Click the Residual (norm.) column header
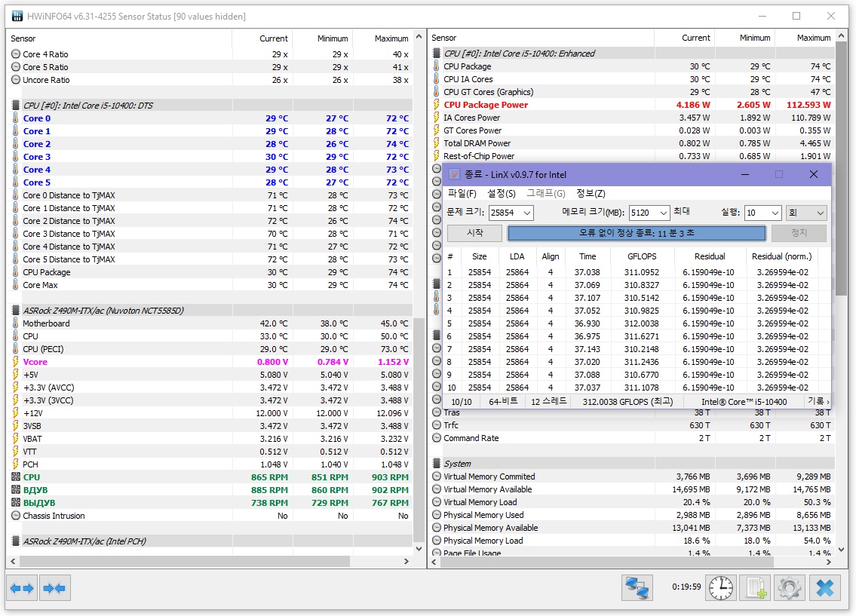Viewport: 856px width, 616px height. click(781, 256)
